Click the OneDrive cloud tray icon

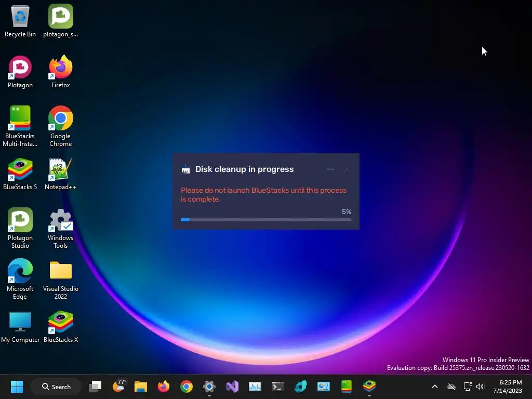coord(451,387)
